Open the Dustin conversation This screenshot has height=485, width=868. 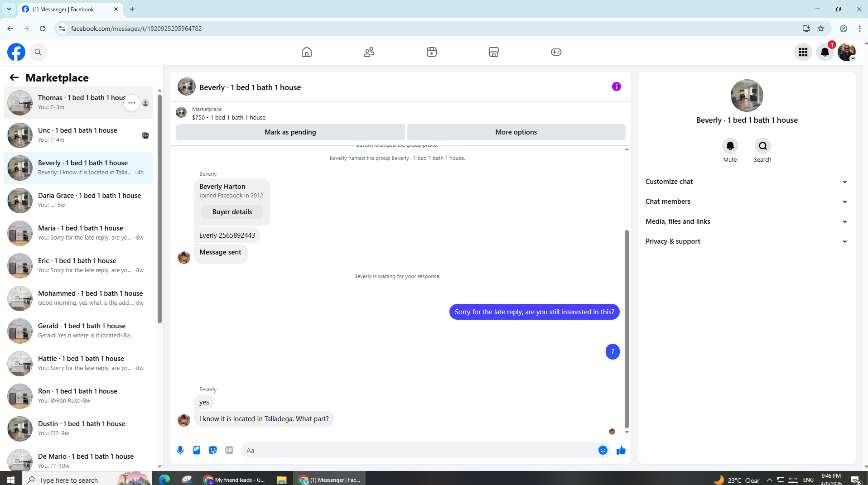click(78, 429)
